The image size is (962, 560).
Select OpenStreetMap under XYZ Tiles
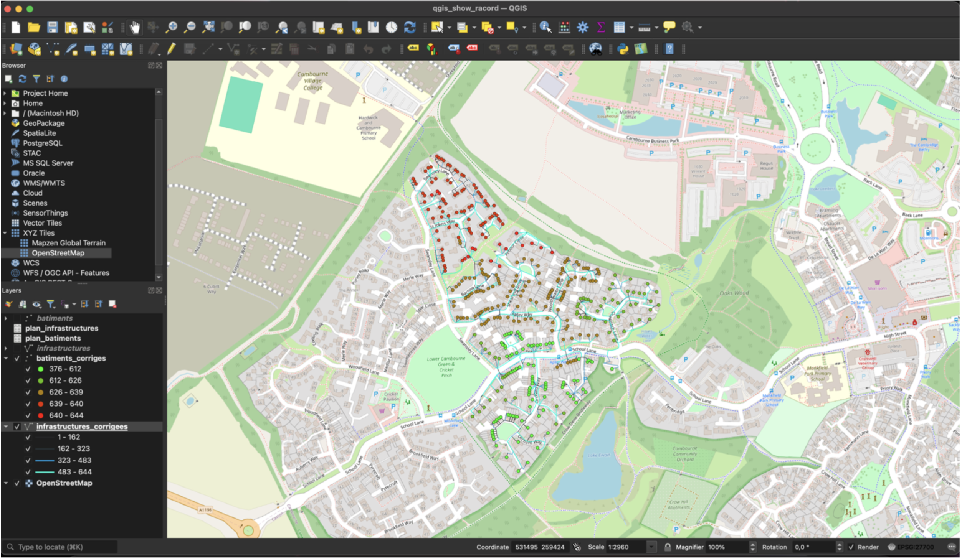58,253
